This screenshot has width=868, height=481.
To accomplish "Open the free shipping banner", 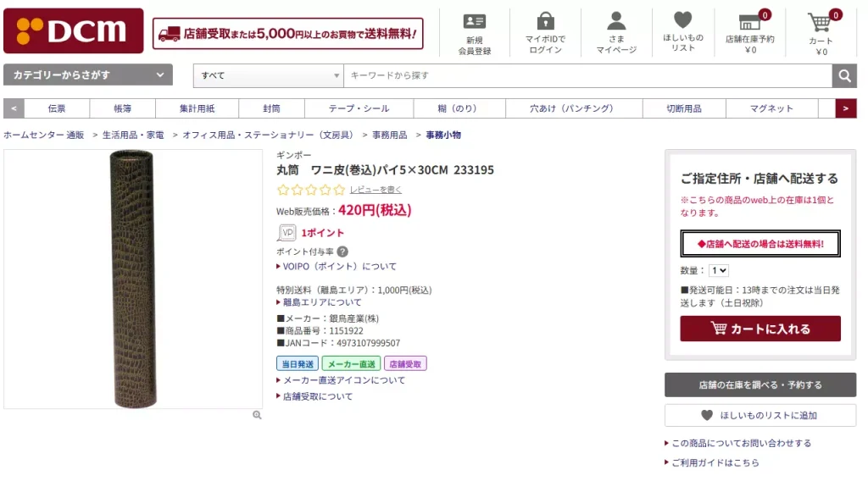I will [x=288, y=34].
